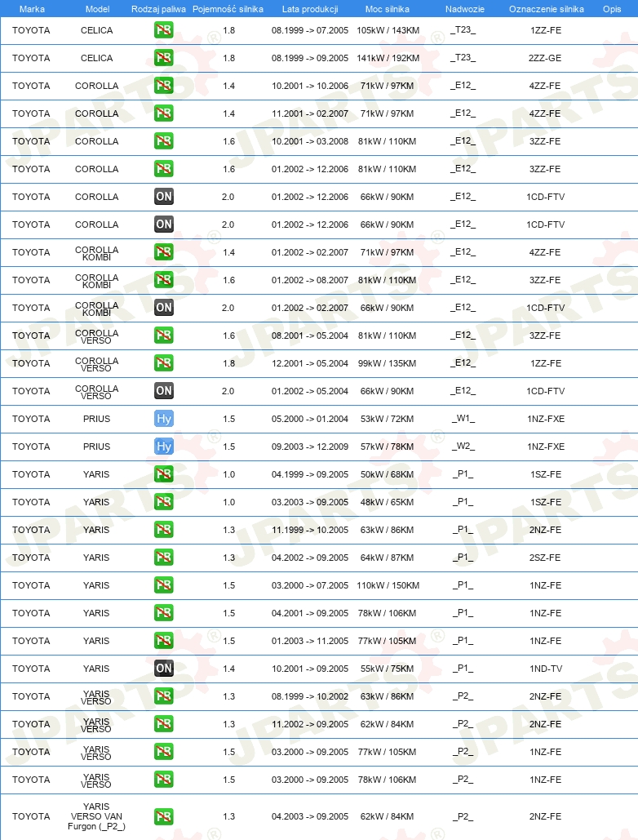Click petrol icon for Yaris 2SZ-FE row

164,557
